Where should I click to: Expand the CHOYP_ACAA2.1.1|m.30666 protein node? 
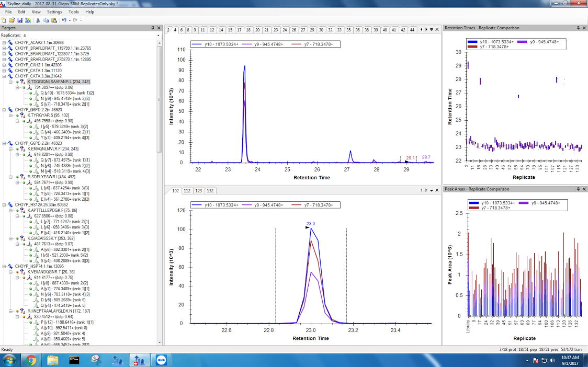(4, 43)
